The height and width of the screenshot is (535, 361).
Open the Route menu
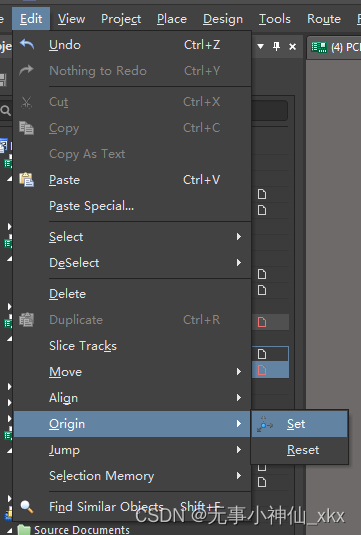point(324,19)
